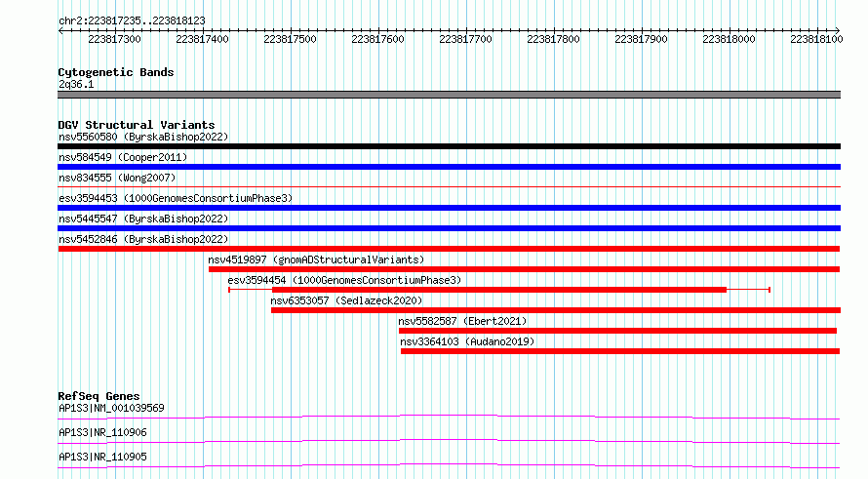Click the magenta AP1S3|NR_110906 transcript line

click(449, 441)
